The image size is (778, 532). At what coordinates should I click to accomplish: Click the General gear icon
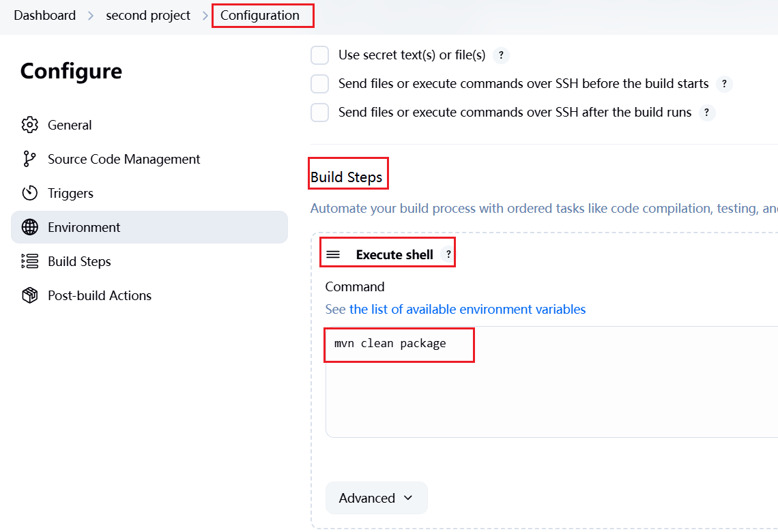pos(30,125)
